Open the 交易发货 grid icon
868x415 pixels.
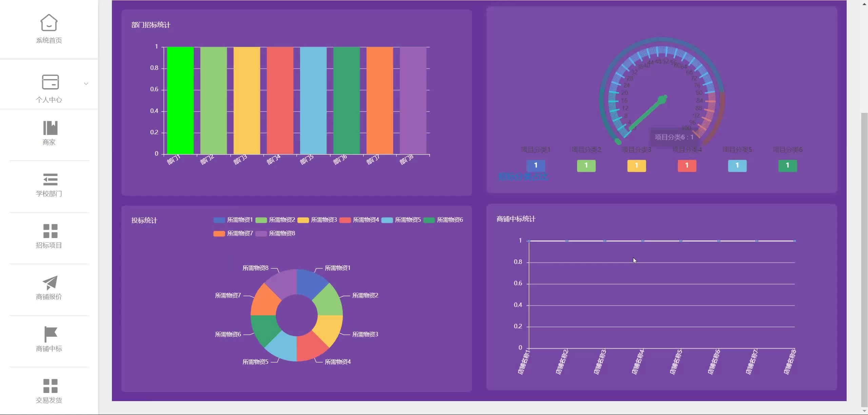[50, 386]
